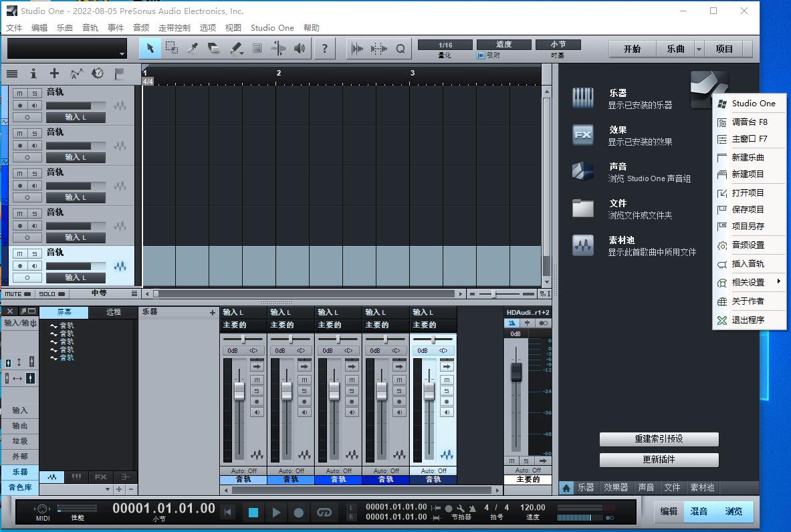This screenshot has width=791, height=532.
Task: Click the 开始 button
Action: tap(632, 49)
